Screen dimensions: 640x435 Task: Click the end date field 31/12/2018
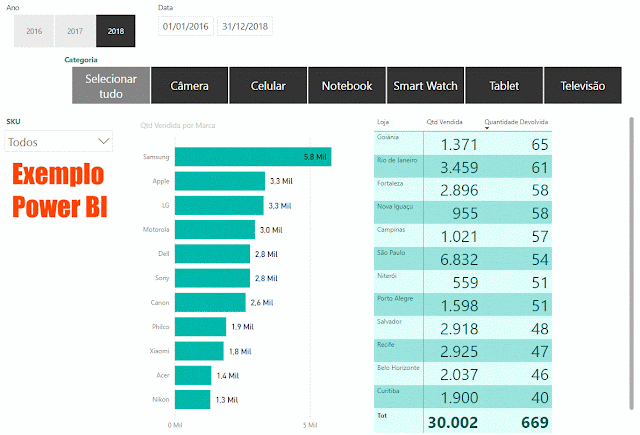(x=245, y=27)
